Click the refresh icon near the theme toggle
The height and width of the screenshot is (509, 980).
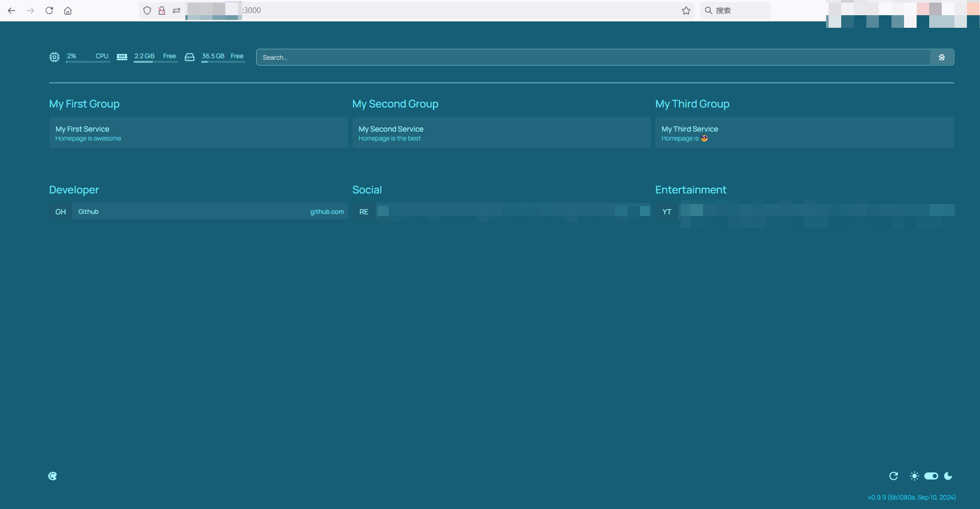tap(894, 476)
